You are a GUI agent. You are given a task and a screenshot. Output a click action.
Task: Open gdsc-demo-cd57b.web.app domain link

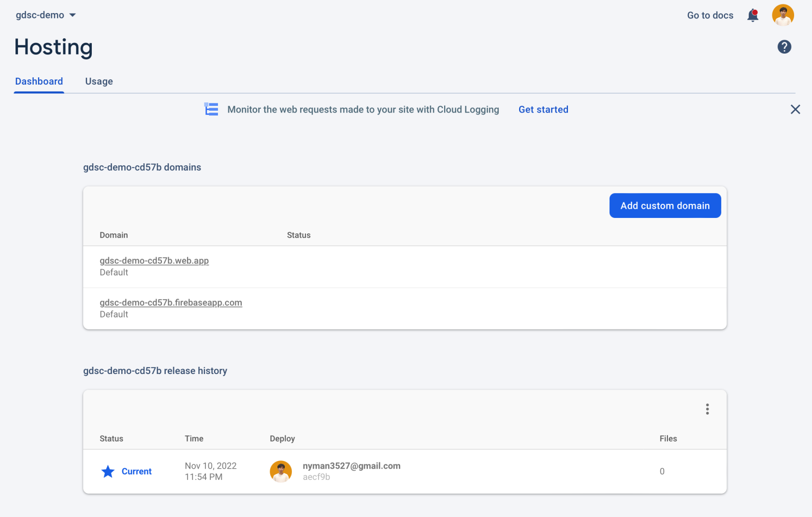tap(154, 260)
